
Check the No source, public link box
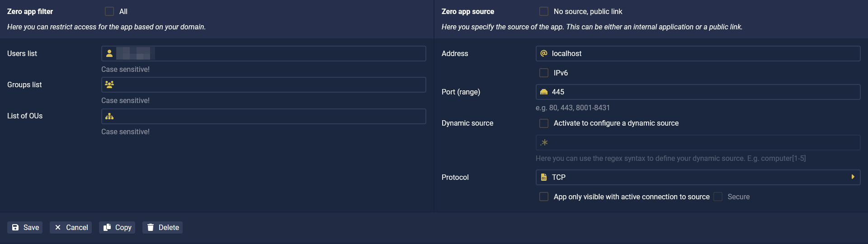(544, 11)
